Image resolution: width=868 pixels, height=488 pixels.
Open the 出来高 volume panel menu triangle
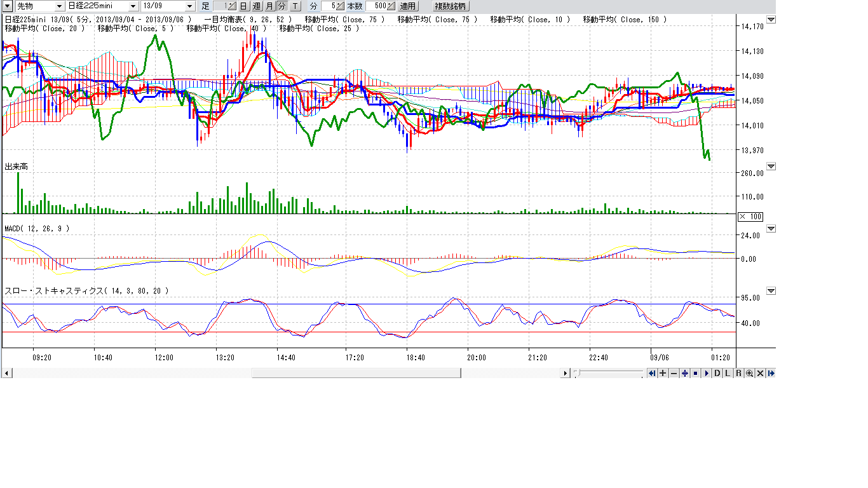771,166
